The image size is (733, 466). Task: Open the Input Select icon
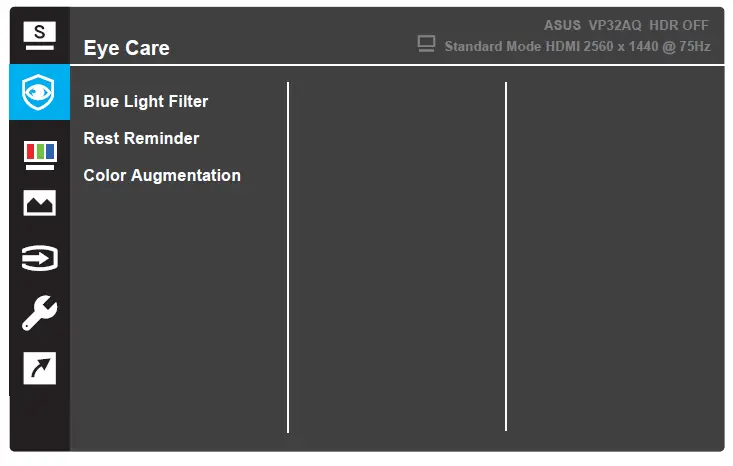tap(39, 258)
